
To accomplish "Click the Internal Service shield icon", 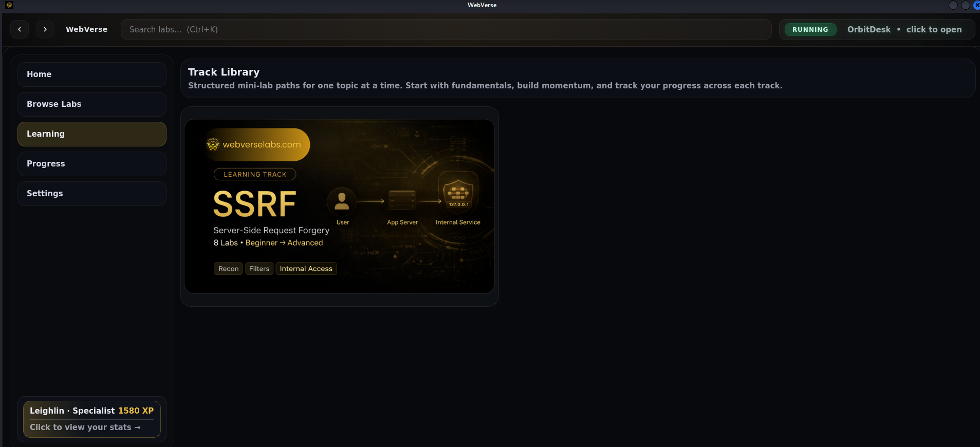I will [458, 193].
